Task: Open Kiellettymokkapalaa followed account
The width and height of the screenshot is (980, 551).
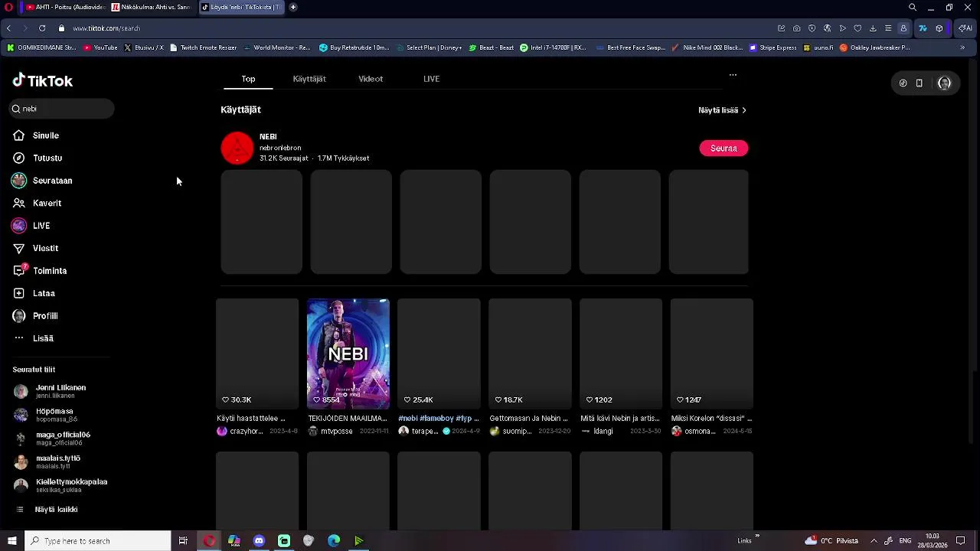Action: tap(61, 486)
